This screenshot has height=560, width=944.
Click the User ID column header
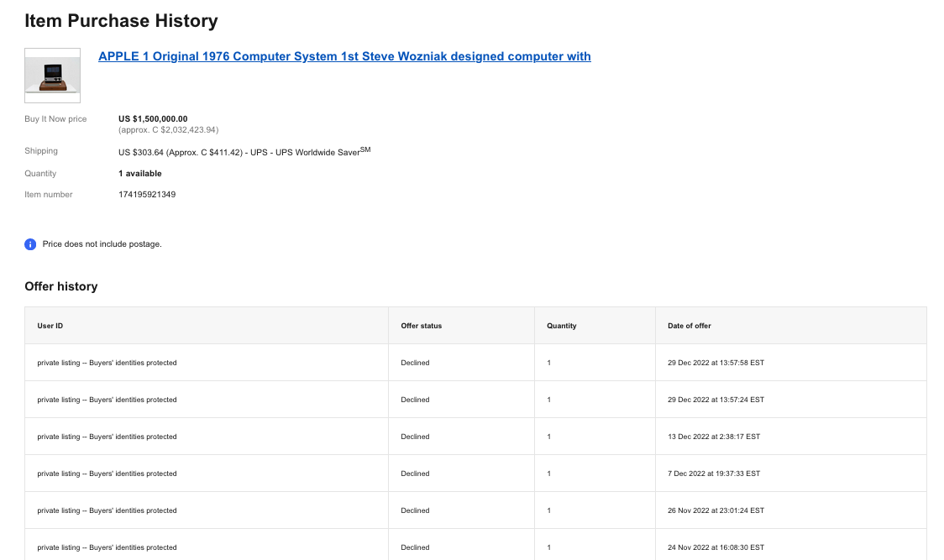(50, 326)
